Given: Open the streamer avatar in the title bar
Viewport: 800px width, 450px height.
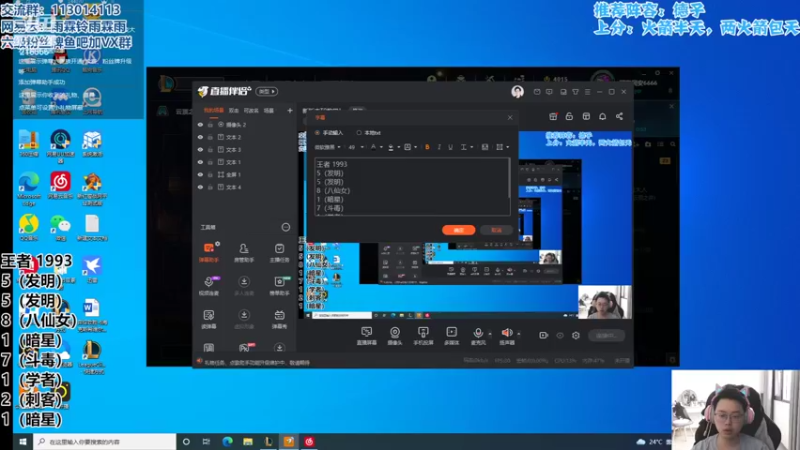Looking at the screenshot, I should pos(517,91).
